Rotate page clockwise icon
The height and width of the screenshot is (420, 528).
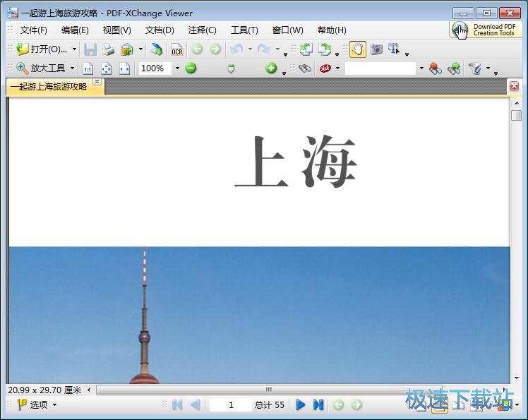pos(324,49)
